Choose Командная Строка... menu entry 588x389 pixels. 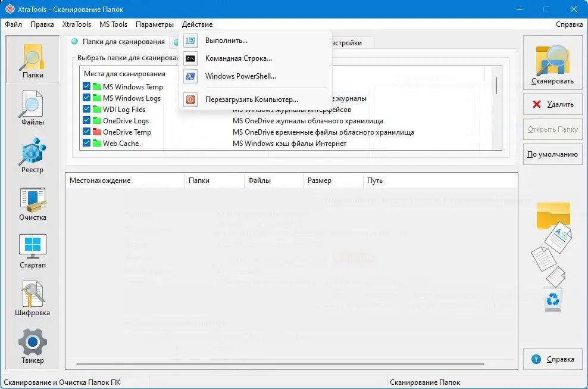tap(255, 58)
